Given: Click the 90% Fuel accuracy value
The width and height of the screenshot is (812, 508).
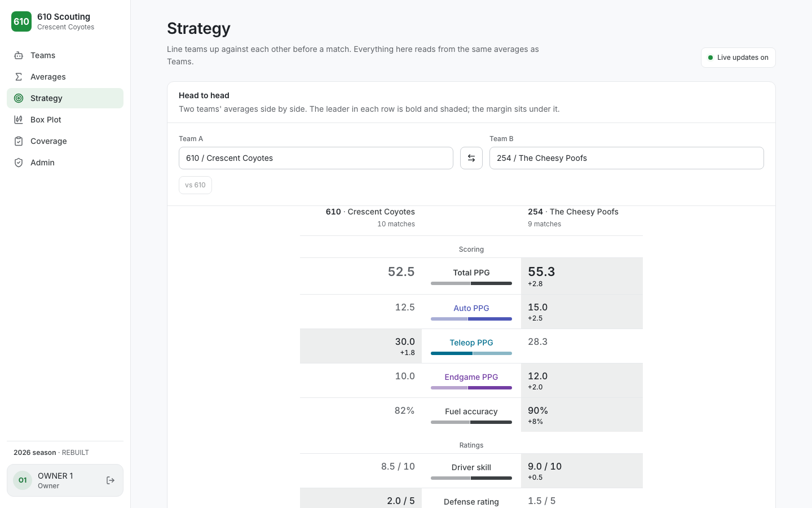Looking at the screenshot, I should pyautogui.click(x=538, y=410).
